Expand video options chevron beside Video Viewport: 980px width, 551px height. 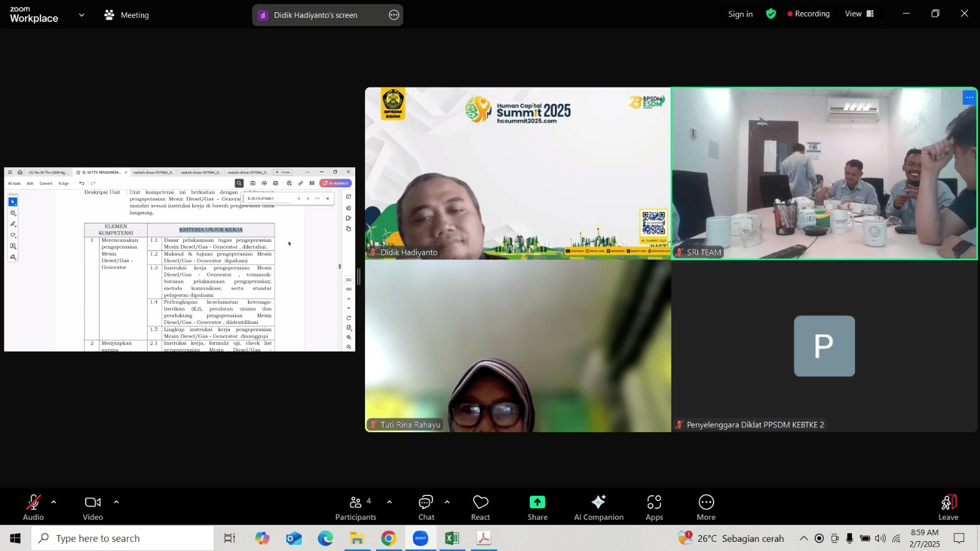click(116, 502)
